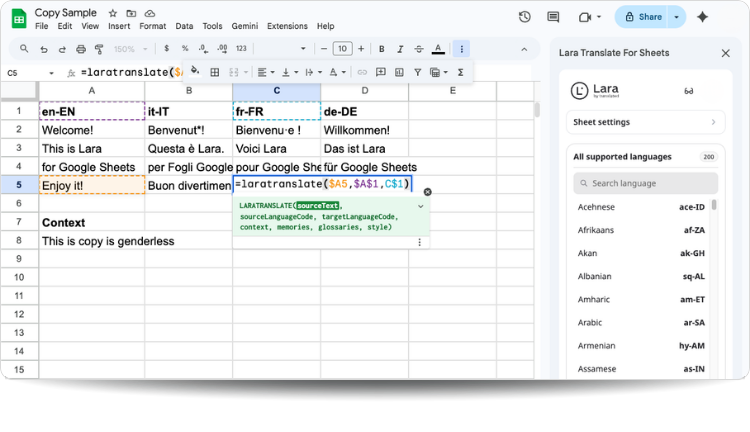This screenshot has width=750, height=432.
Task: Open Sheet settings in Lara panel
Action: click(645, 122)
